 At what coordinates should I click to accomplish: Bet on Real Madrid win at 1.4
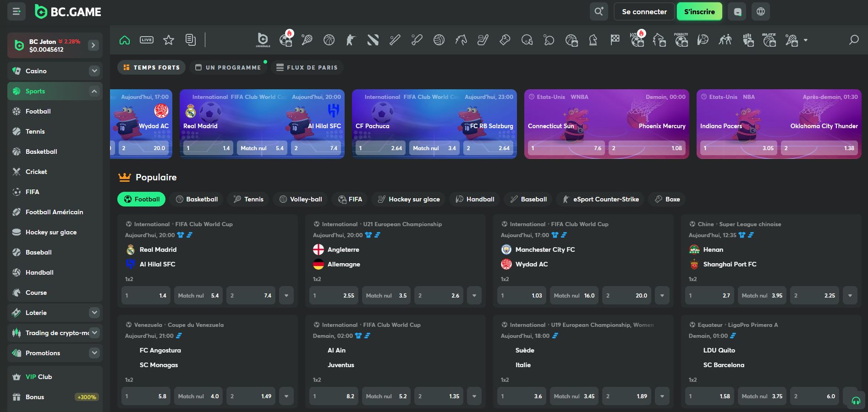point(146,296)
